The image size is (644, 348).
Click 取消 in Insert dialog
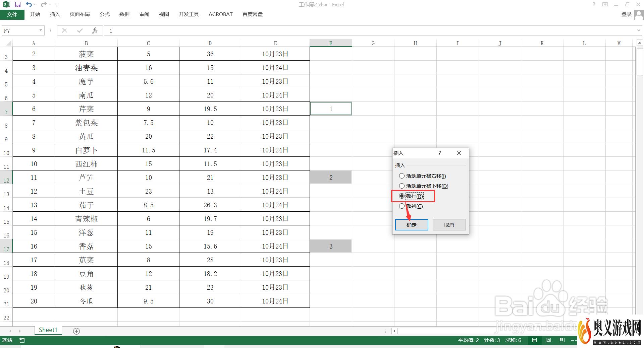pos(449,225)
